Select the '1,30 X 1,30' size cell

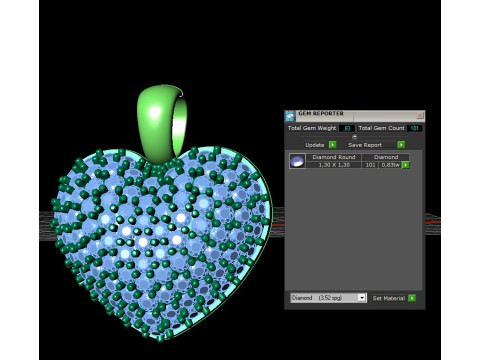[334, 165]
